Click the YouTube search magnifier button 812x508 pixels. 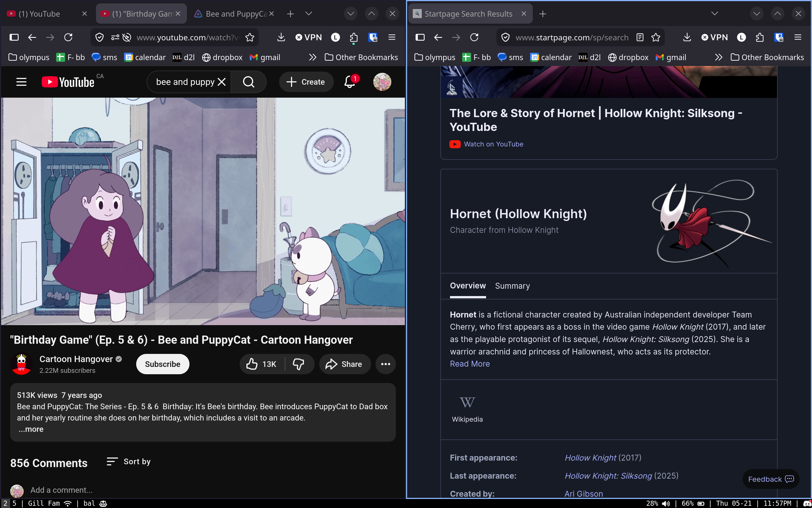[249, 82]
